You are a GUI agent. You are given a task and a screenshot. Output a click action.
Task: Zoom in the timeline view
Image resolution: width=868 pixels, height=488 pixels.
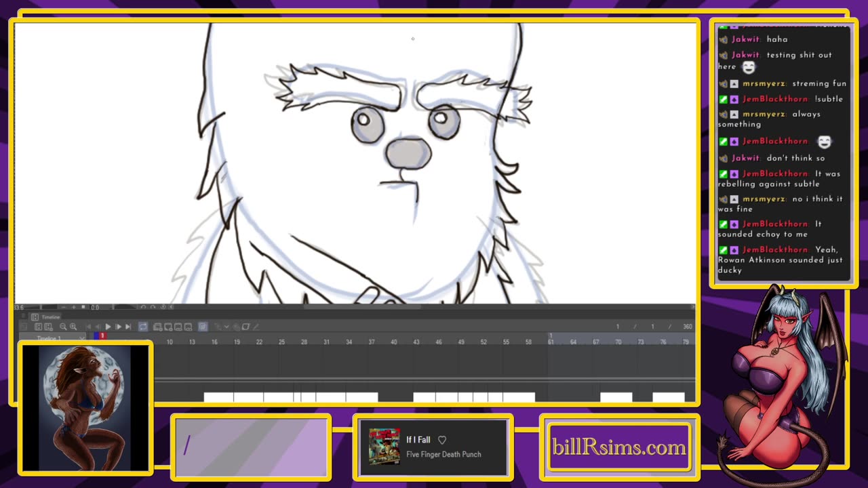coord(73,327)
